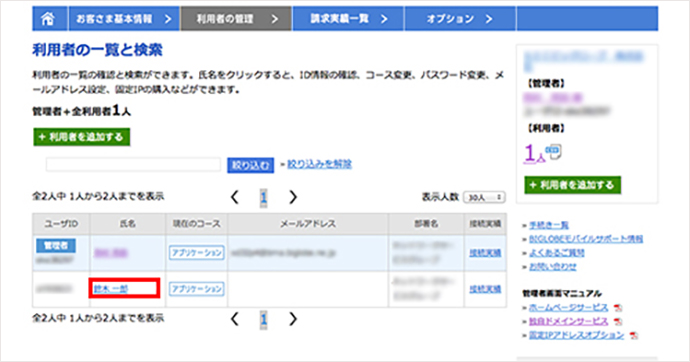690x362 pixels.
Task: Select page 1 in the upper pager
Action: (x=264, y=197)
